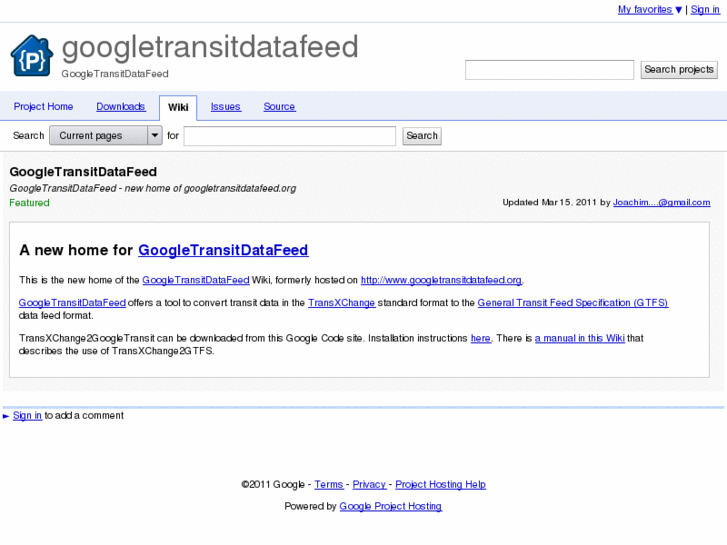Open 'a manual in this Wiki' link
727x545 pixels.
(580, 339)
